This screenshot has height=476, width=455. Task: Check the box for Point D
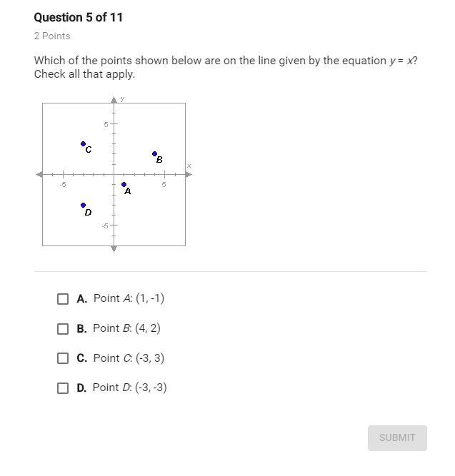coord(63,388)
